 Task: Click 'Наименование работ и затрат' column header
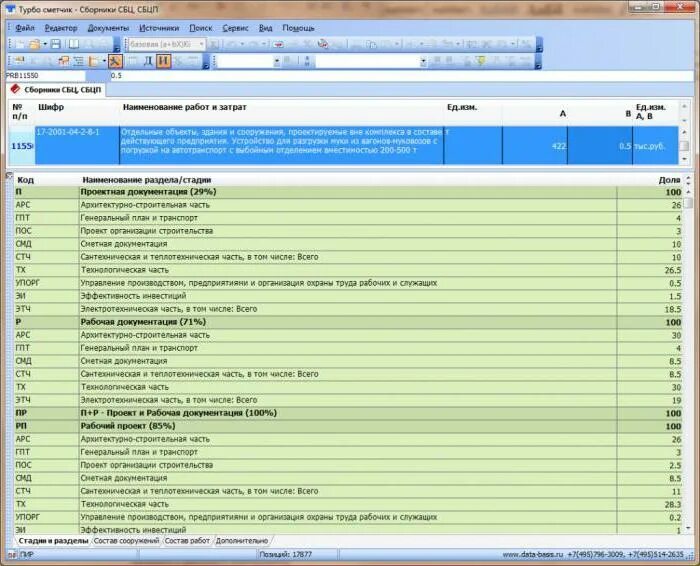[x=184, y=107]
